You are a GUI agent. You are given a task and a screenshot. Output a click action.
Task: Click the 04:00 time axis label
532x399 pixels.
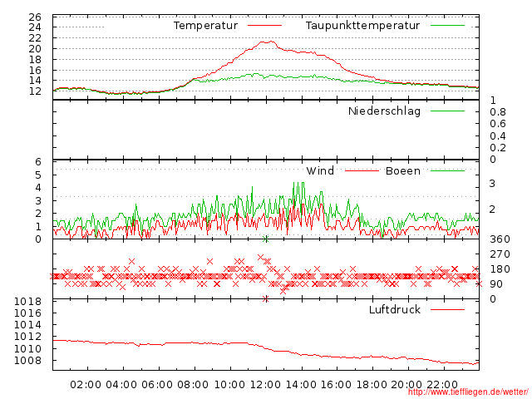(121, 385)
